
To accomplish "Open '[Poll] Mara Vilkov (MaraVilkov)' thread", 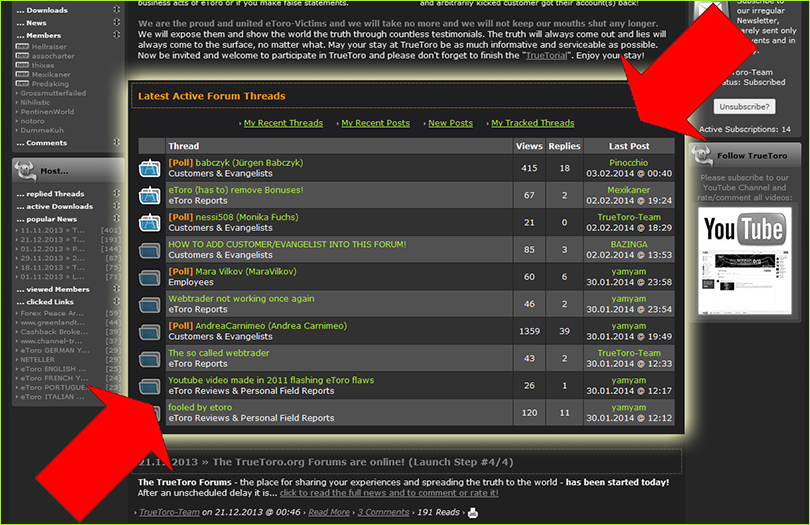I will pyautogui.click(x=232, y=271).
